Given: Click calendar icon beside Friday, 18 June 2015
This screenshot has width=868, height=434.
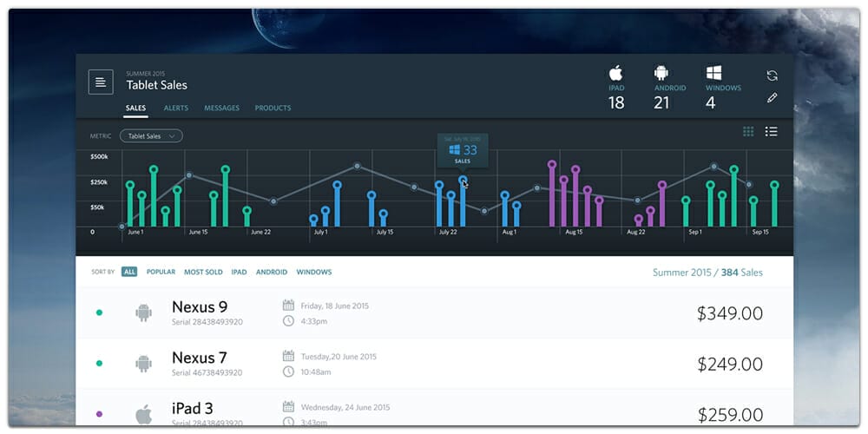Looking at the screenshot, I should coord(288,305).
